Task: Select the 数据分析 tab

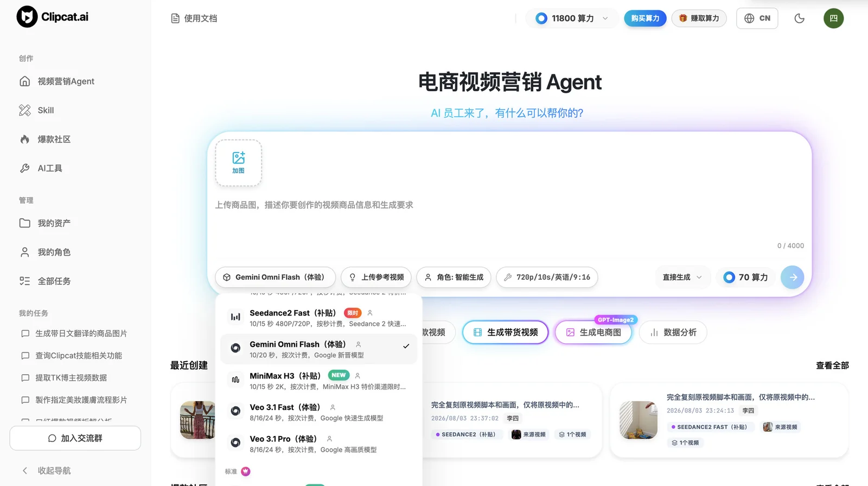Action: 673,332
